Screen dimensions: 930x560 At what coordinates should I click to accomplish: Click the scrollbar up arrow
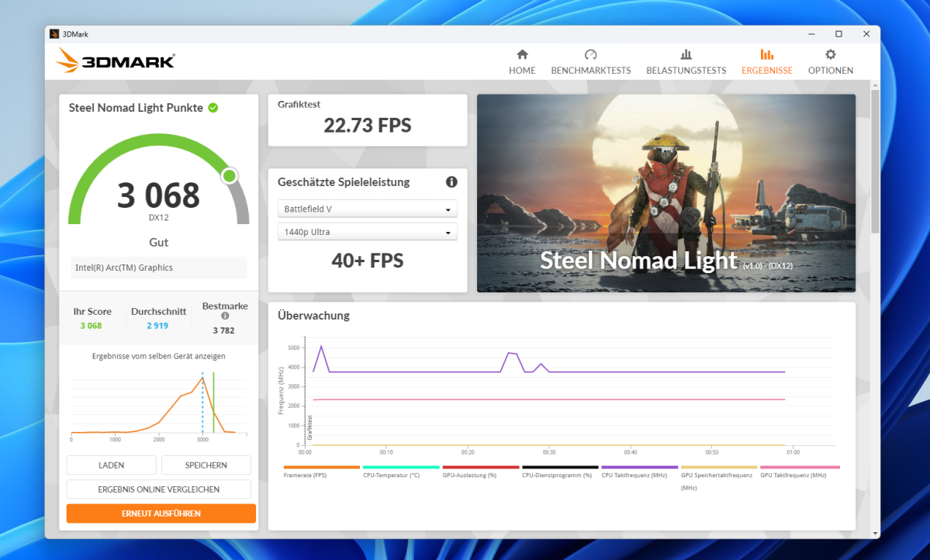tap(876, 86)
